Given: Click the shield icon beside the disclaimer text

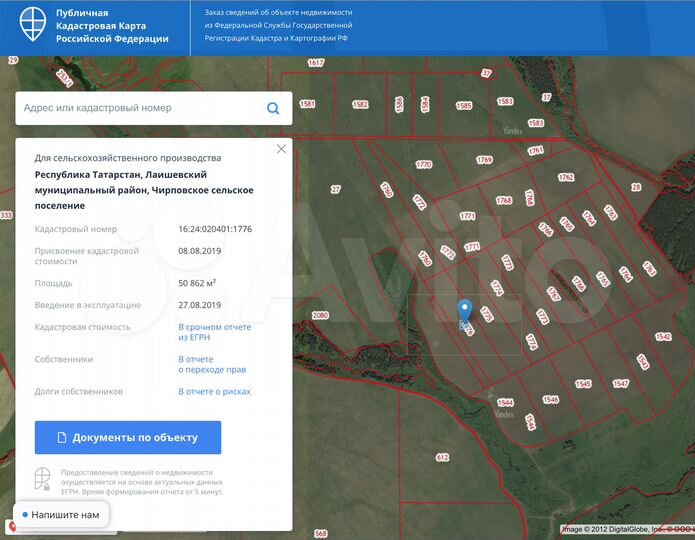Looking at the screenshot, I should [x=43, y=479].
